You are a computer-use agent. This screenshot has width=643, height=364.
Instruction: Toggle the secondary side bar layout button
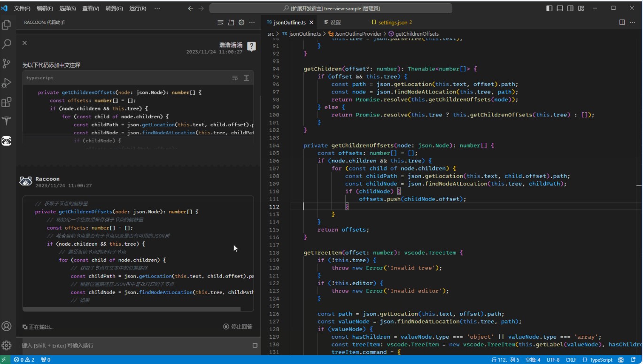[570, 8]
